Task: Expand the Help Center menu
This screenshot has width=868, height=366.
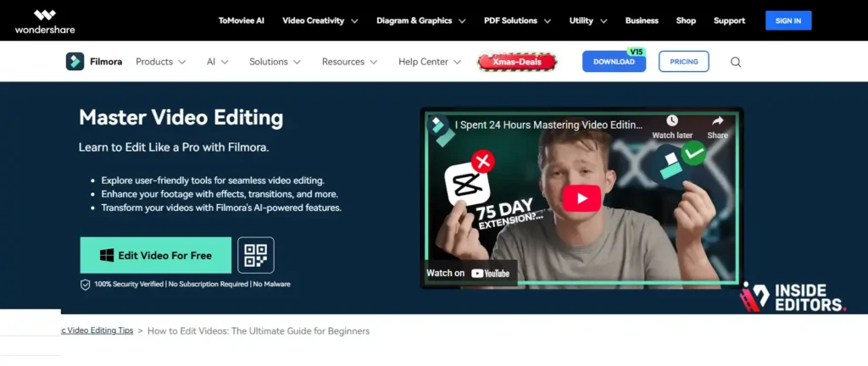Action: [x=430, y=62]
